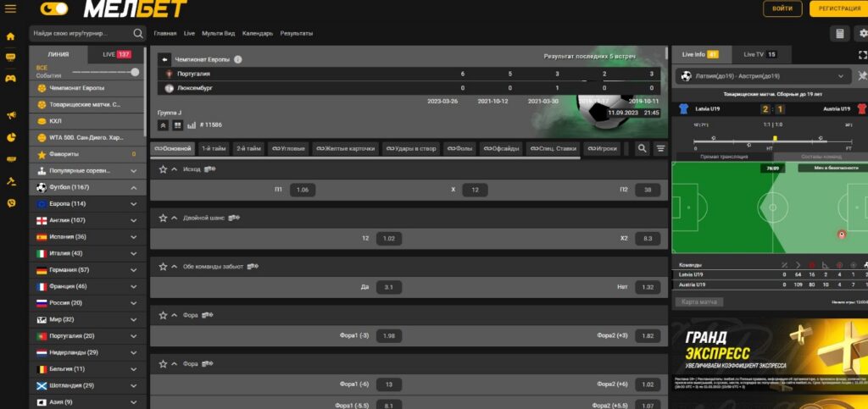The width and height of the screenshot is (868, 409).
Task: Open Товарищеские матчи in the sidebar
Action: pyautogui.click(x=87, y=104)
